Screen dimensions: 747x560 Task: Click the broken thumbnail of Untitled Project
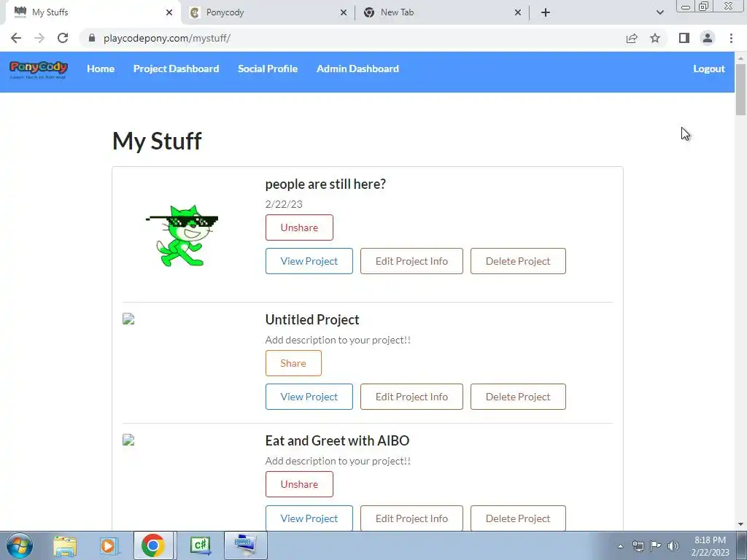coord(128,319)
